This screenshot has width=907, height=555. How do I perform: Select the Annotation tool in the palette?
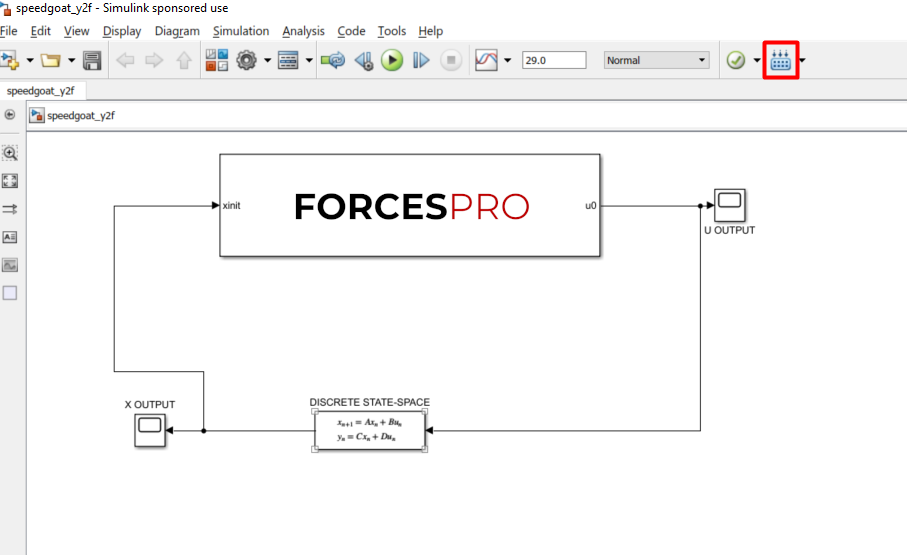point(10,237)
